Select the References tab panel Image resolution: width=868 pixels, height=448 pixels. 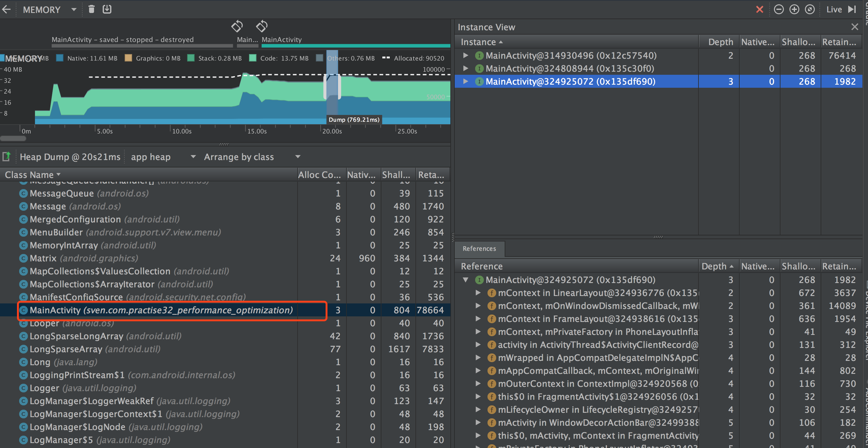click(x=479, y=249)
